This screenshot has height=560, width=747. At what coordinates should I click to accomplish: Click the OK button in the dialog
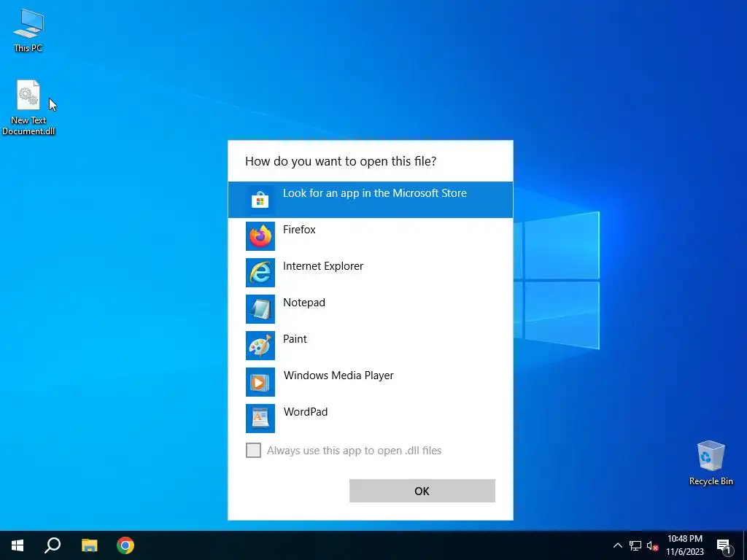tap(422, 491)
